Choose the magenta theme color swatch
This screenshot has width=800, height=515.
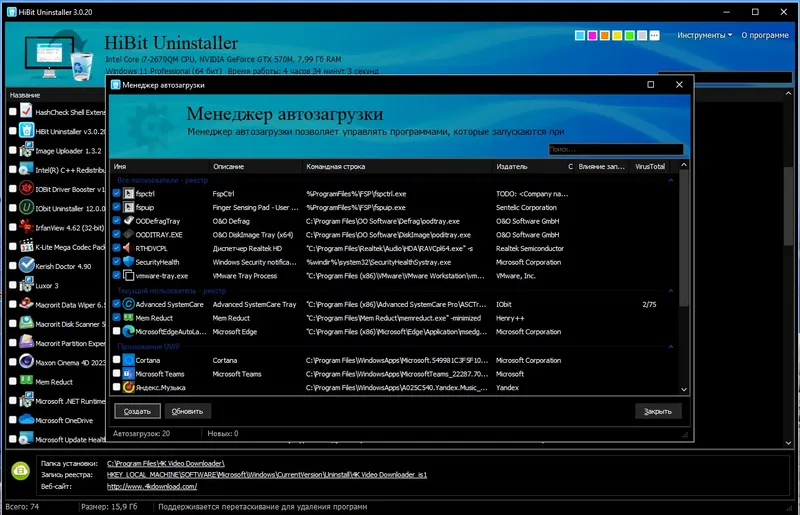592,35
